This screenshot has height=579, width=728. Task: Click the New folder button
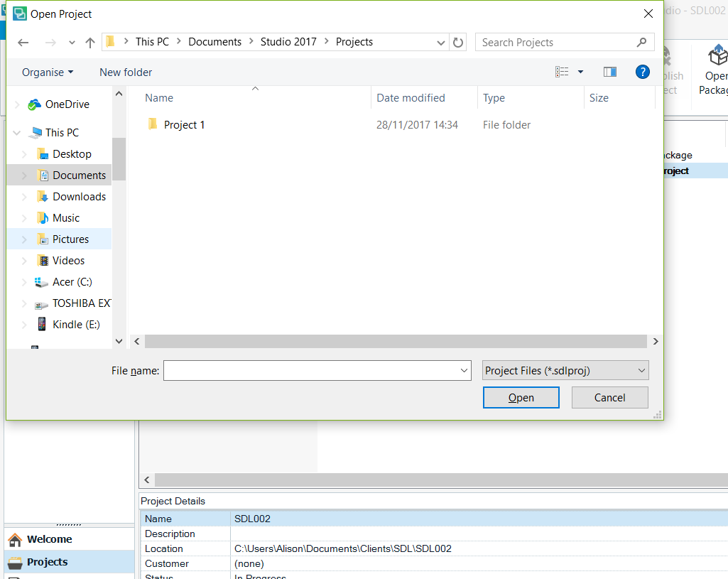[x=126, y=72]
